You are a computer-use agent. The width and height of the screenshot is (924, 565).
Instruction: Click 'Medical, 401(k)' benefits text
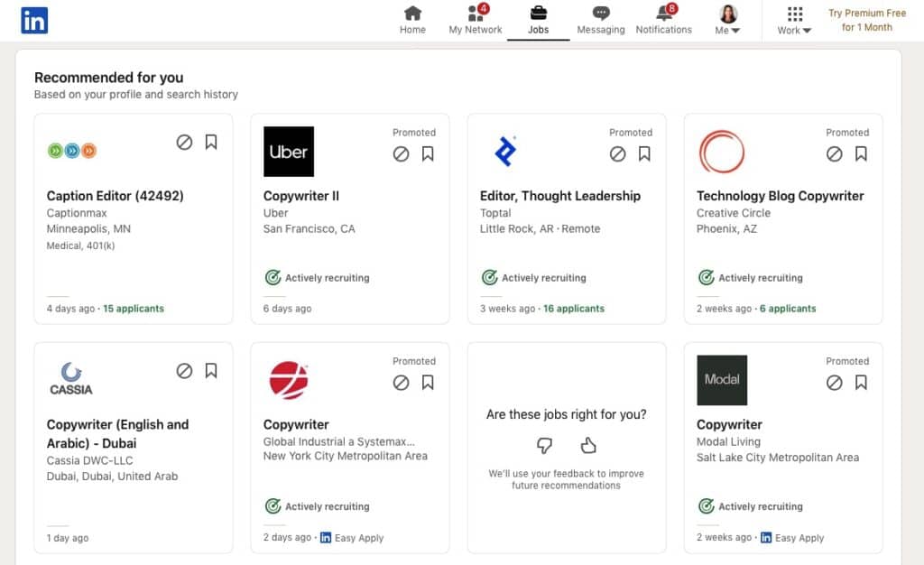point(80,245)
